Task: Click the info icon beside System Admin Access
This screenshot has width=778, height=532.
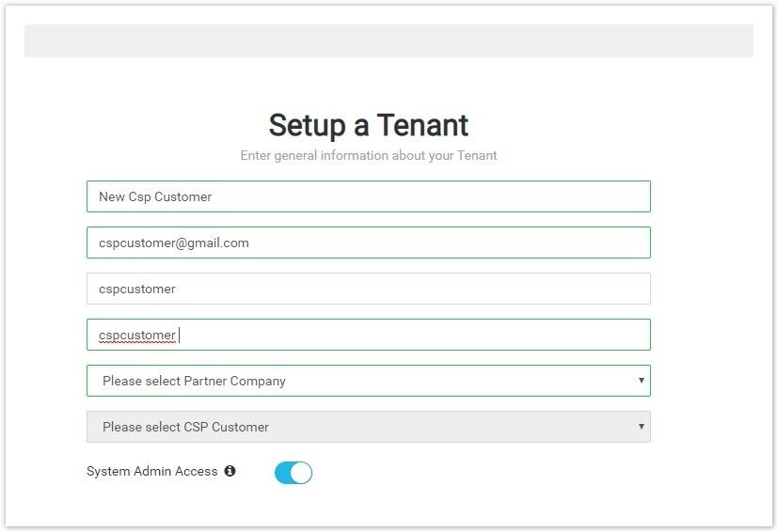Action: click(230, 472)
